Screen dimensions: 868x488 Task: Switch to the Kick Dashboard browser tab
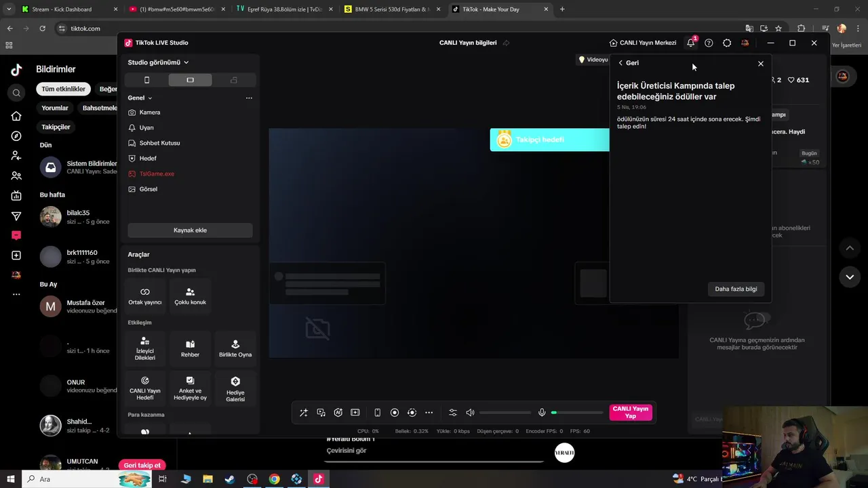coord(69,9)
